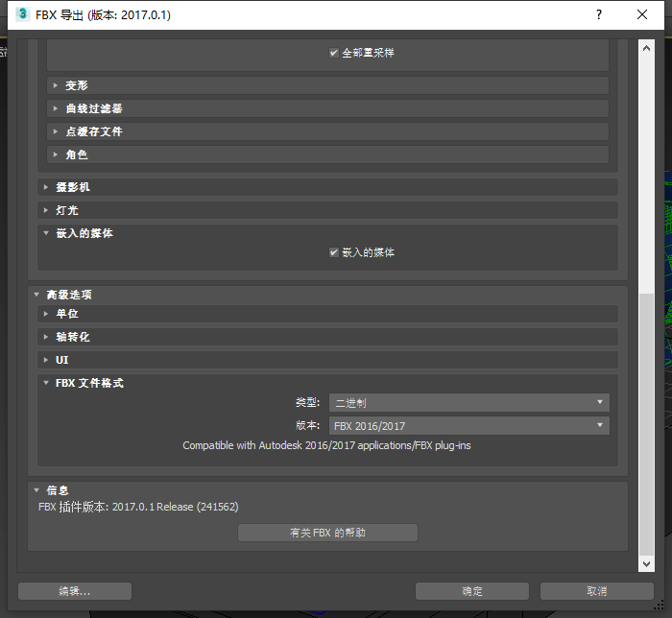Expand the 变形 section
672x618 pixels.
(327, 85)
